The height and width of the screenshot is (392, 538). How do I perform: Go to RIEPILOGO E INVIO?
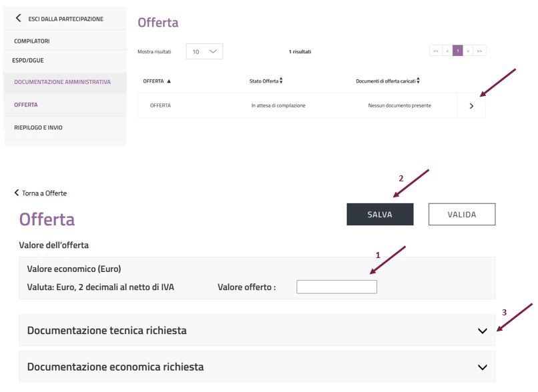tap(38, 127)
